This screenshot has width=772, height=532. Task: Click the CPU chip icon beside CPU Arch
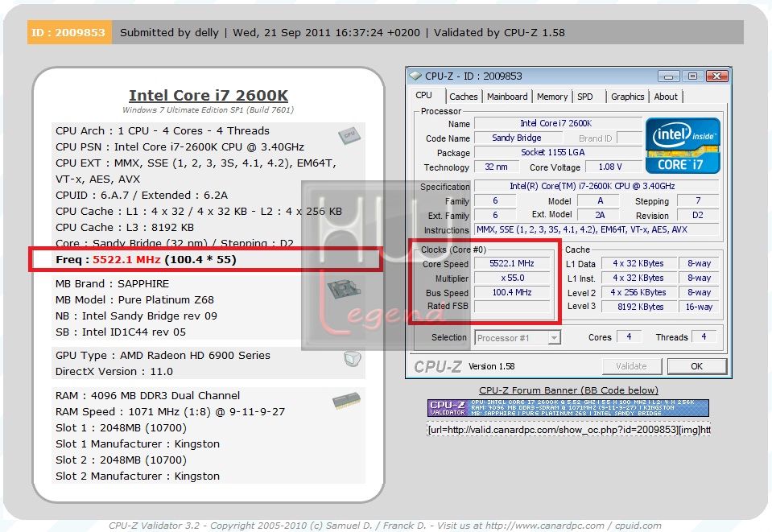[x=349, y=135]
